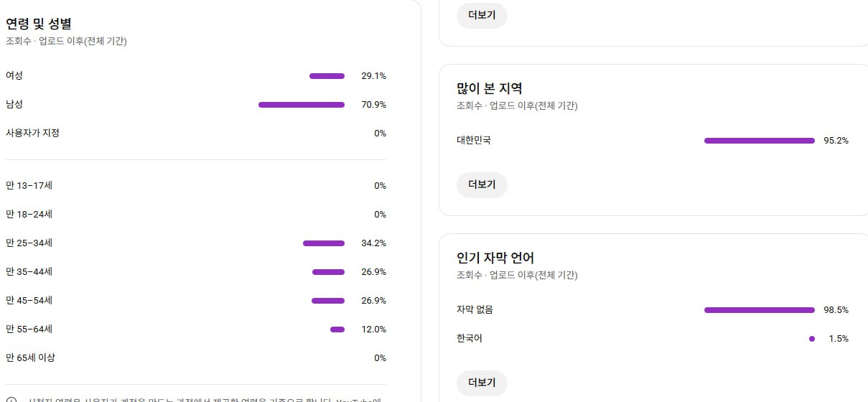Select the 만 55–64세 short bar
This screenshot has width=868, height=402.
[337, 329]
